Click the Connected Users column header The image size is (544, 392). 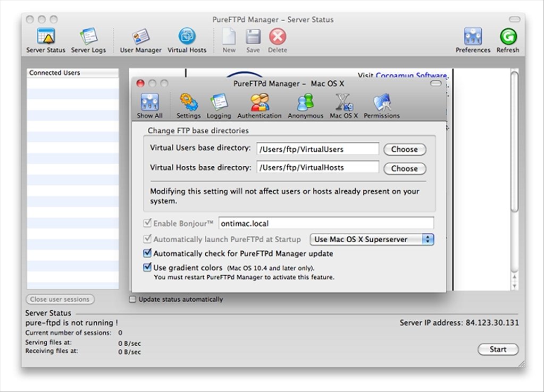coord(73,73)
